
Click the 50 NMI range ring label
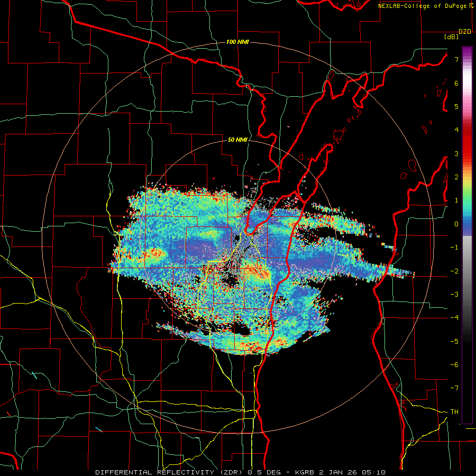[x=237, y=140]
